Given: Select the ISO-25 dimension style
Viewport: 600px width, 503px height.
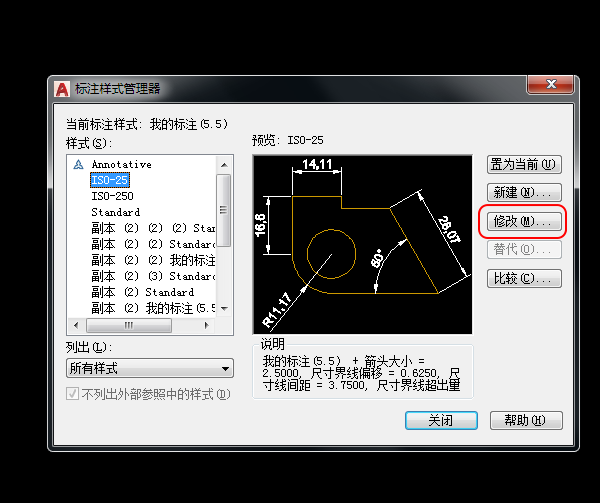Looking at the screenshot, I should point(110,180).
